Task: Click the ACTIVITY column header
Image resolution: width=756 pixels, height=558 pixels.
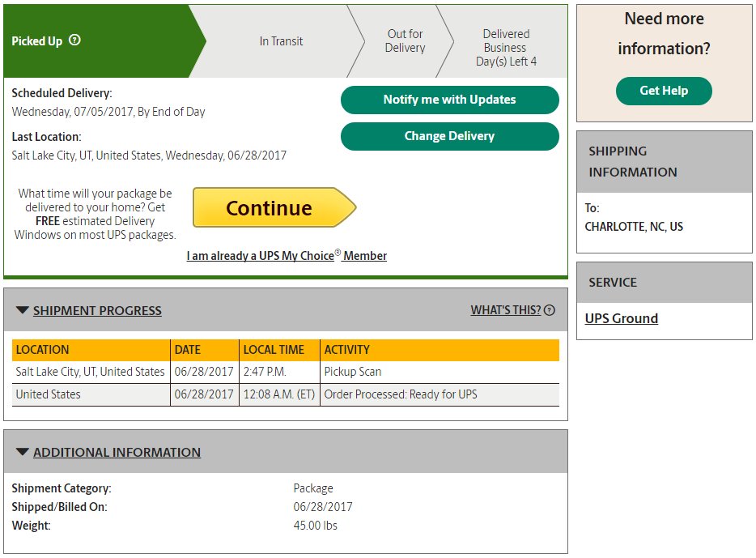Action: click(440, 350)
